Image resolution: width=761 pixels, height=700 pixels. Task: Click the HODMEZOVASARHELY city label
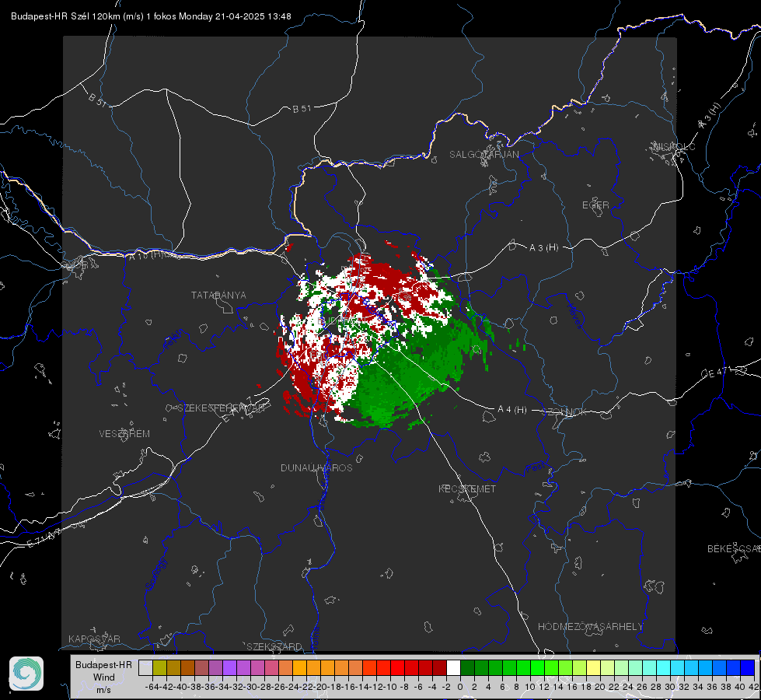pos(590,627)
